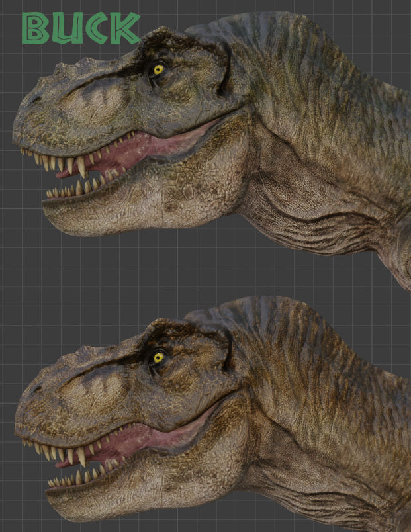411x532 pixels.
Task: Click the green BUCK title text
Action: (x=81, y=28)
